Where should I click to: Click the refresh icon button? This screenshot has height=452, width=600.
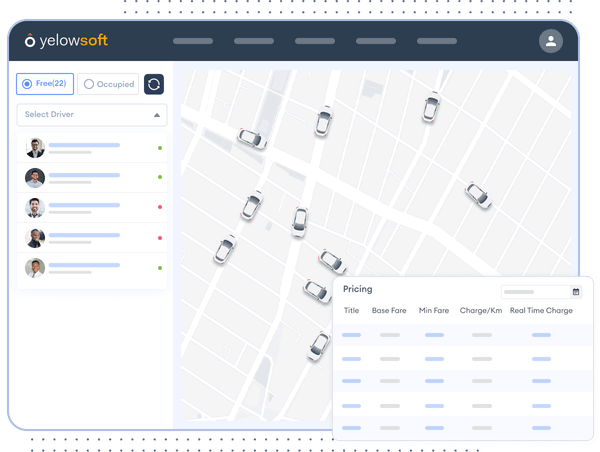point(154,84)
